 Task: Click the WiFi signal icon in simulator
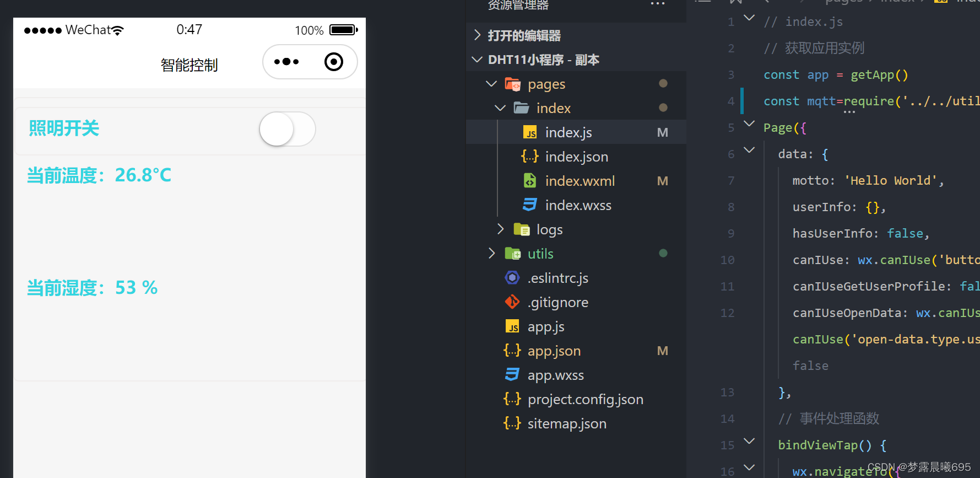[x=117, y=30]
